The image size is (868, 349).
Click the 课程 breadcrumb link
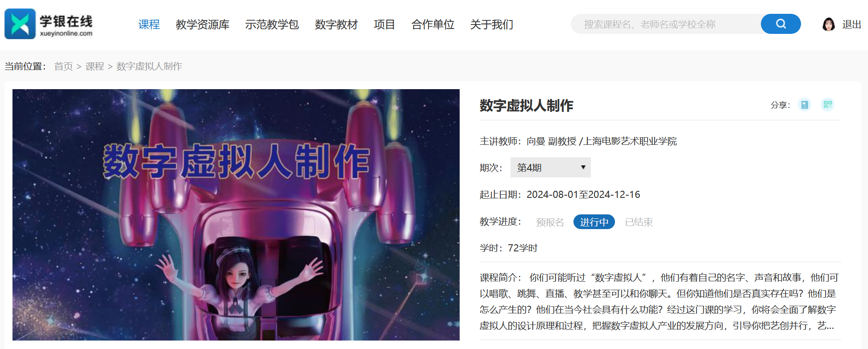[95, 66]
